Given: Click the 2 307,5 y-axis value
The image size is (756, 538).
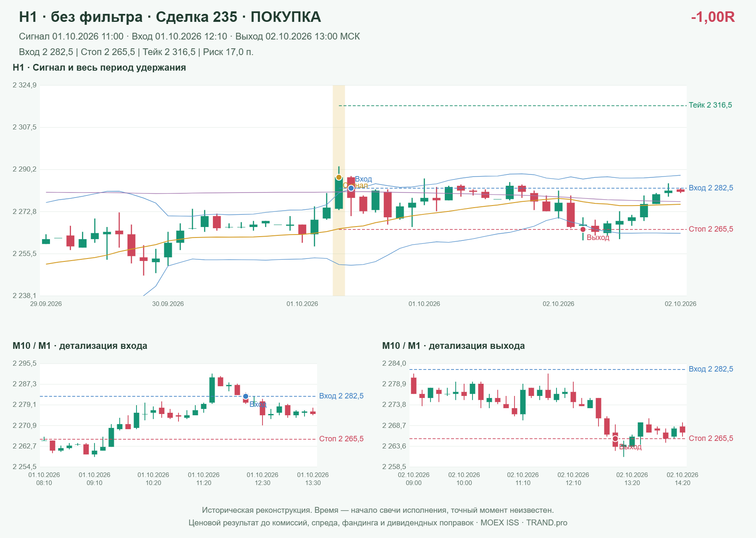Looking at the screenshot, I should (24, 127).
